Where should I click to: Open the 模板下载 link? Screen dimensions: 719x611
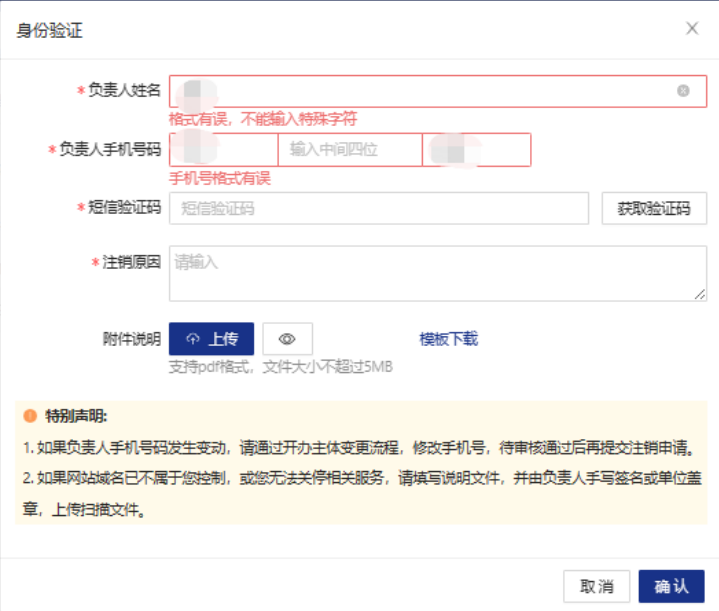point(448,339)
